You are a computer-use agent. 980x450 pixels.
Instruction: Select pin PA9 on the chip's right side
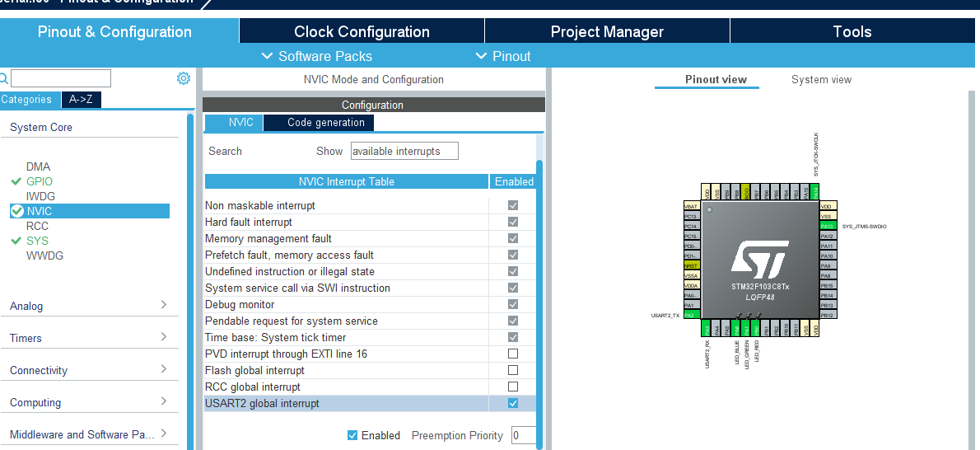pyautogui.click(x=828, y=266)
